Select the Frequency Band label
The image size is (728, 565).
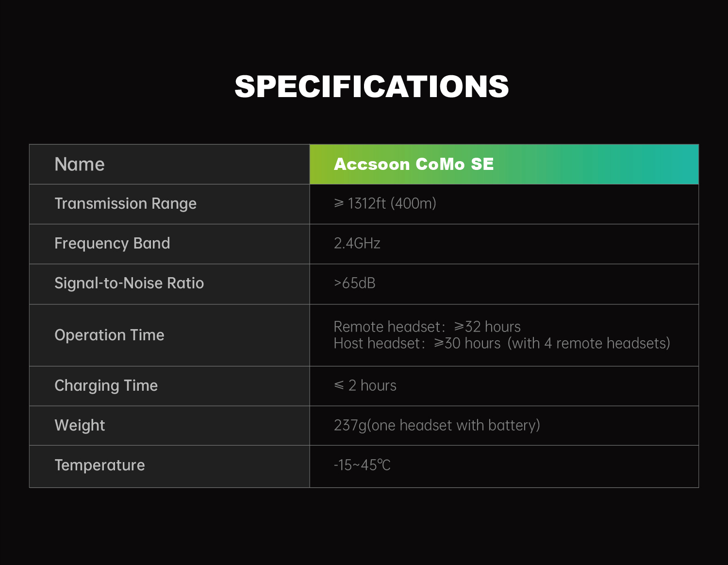coord(112,243)
